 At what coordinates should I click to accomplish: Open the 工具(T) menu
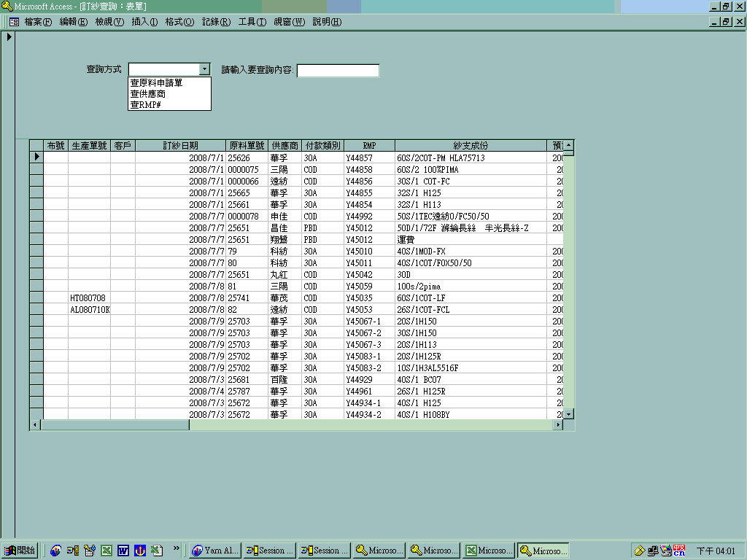tap(252, 22)
